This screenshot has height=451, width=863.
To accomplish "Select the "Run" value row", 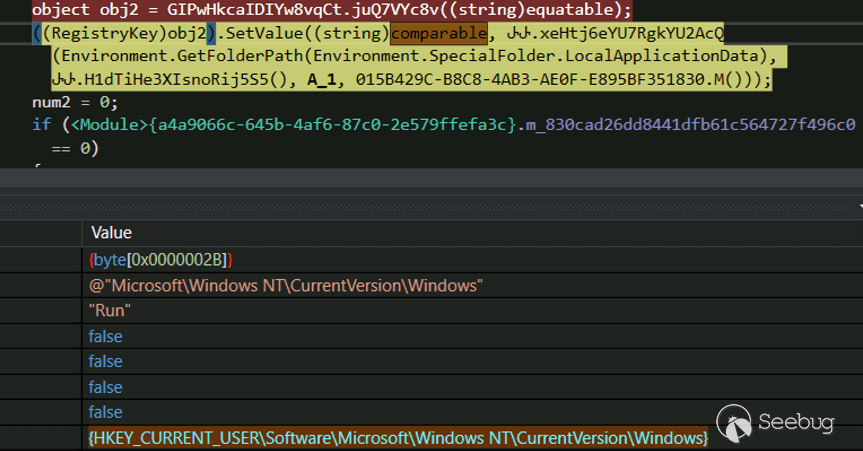I will tap(110, 311).
